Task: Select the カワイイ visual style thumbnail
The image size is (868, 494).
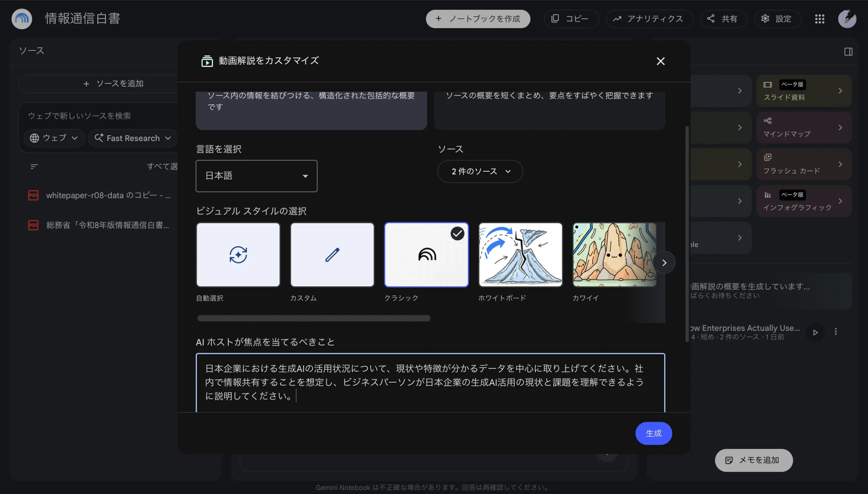Action: 614,254
